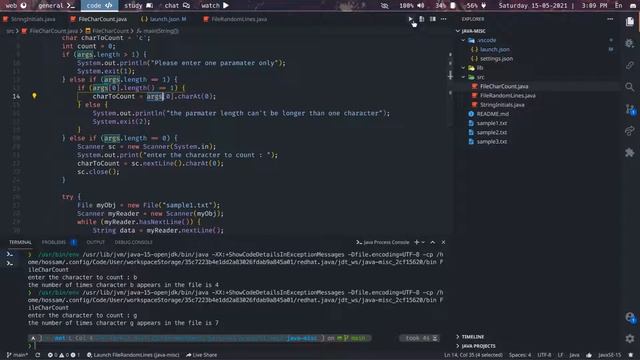
Task: Open sample2.txt in explorer tree
Action: point(492,132)
